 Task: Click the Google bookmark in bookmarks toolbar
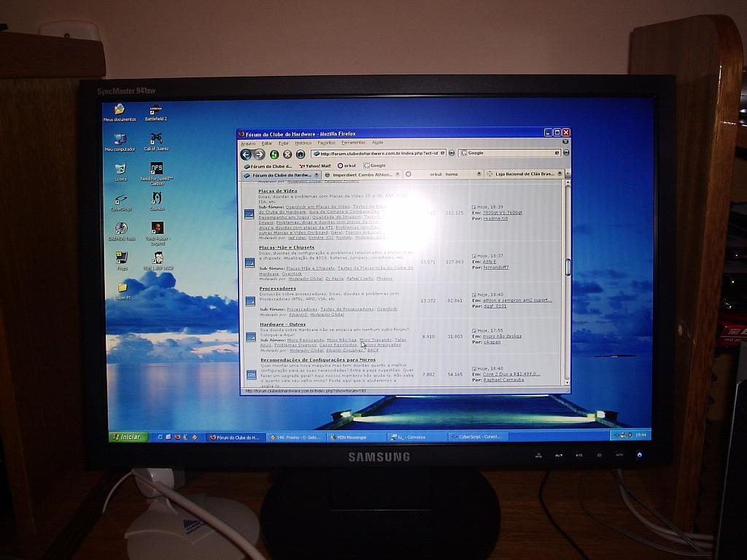tap(374, 166)
